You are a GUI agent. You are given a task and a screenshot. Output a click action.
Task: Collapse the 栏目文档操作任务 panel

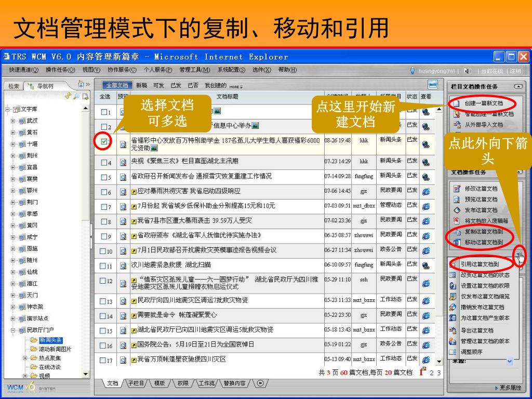click(518, 87)
